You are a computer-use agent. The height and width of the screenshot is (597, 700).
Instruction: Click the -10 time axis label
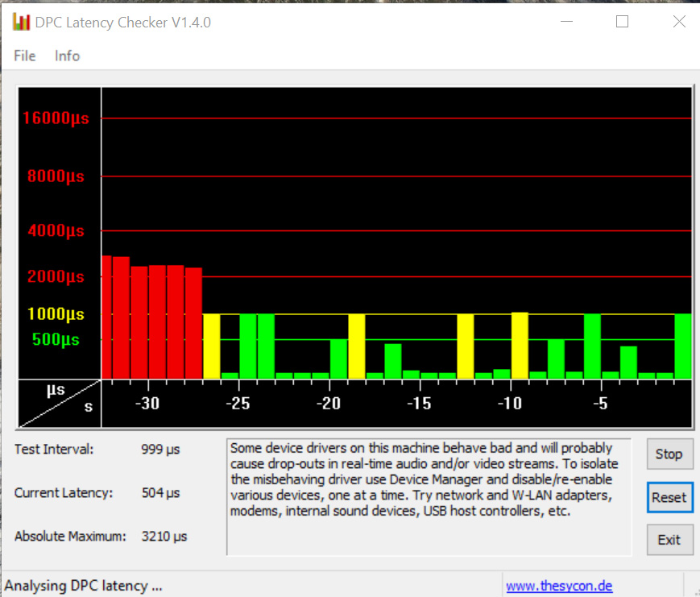(x=510, y=404)
